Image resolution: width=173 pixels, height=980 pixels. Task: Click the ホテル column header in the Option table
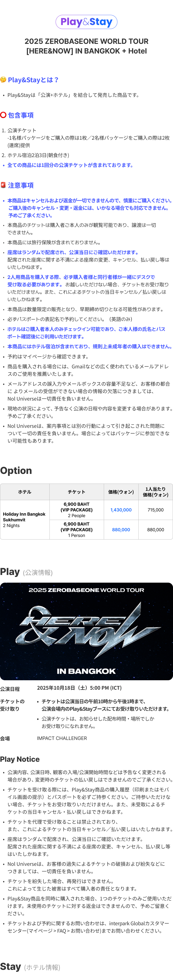click(25, 492)
